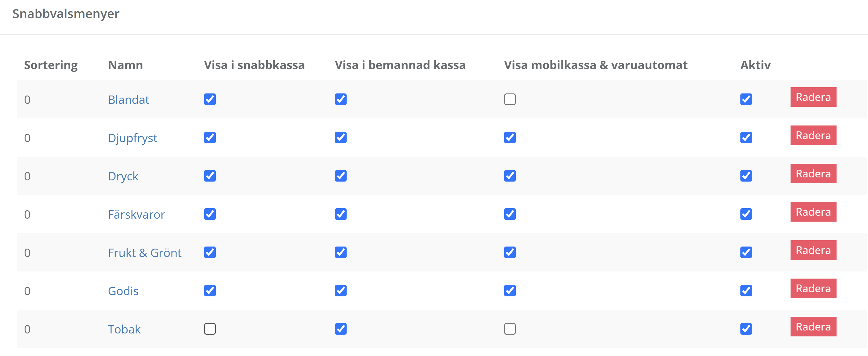Remove the Tobak menu via Radera
The width and height of the screenshot is (868, 356).
click(813, 327)
